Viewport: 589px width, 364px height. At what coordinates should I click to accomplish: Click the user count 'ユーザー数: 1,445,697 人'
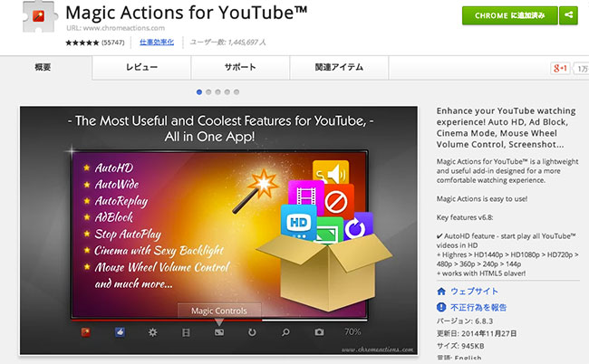[227, 43]
